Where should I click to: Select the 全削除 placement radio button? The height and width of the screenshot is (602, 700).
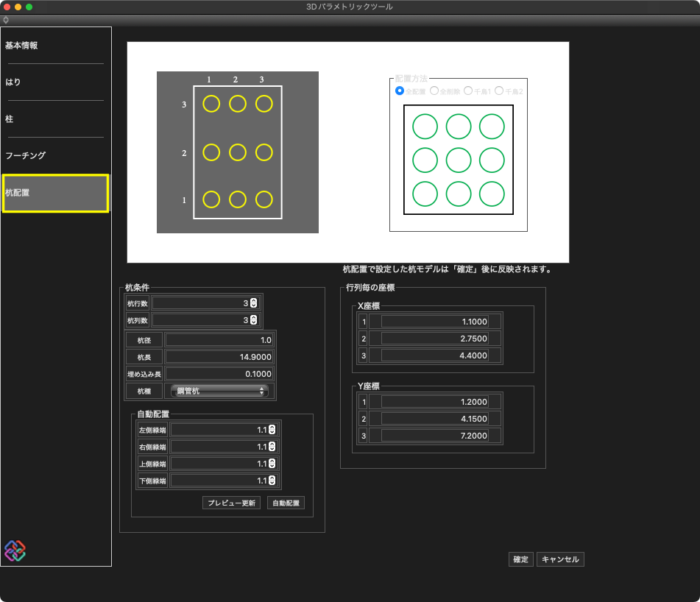(x=434, y=91)
